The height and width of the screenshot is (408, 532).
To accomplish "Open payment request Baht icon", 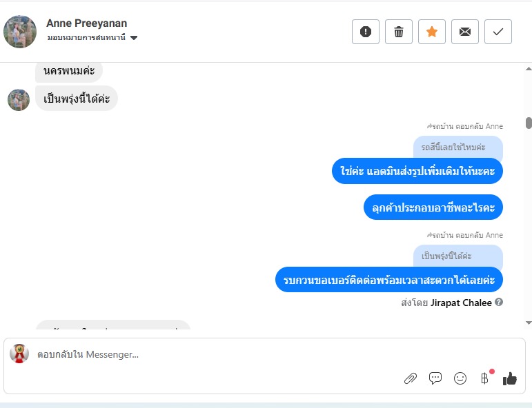I will 485,378.
